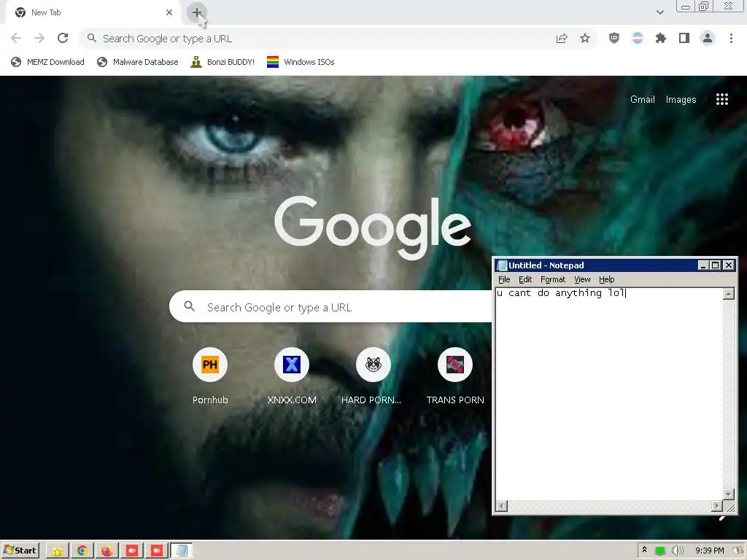Open the Google apps grid
747x560 pixels.
pos(721,99)
